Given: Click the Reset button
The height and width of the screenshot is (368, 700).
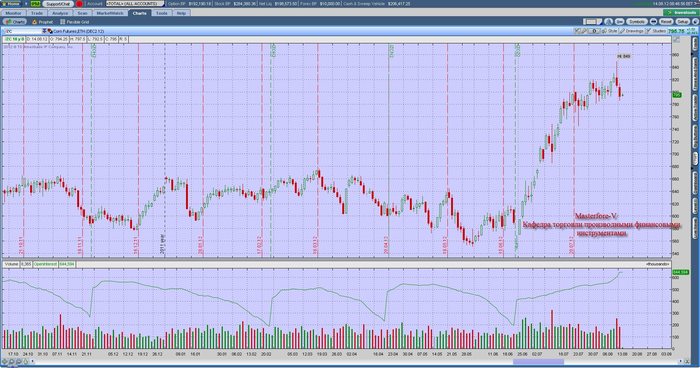Looking at the screenshot, I should 666,21.
